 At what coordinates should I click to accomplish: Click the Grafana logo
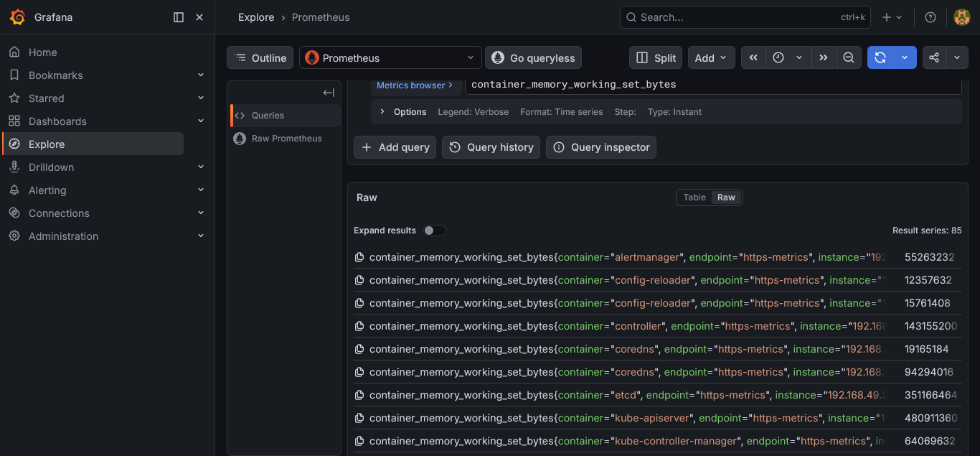(18, 17)
